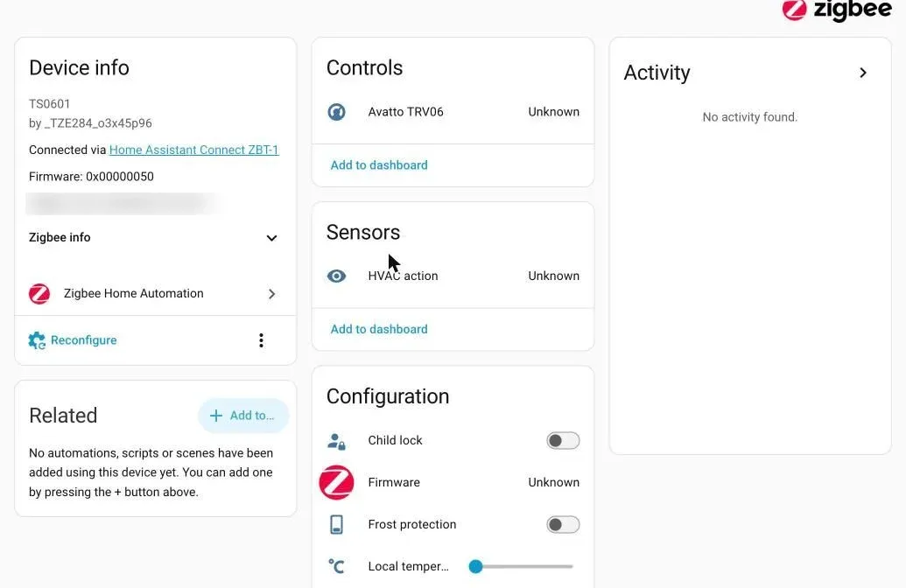Expand the Zigbee info section
The height and width of the screenshot is (588, 906).
[x=271, y=238]
